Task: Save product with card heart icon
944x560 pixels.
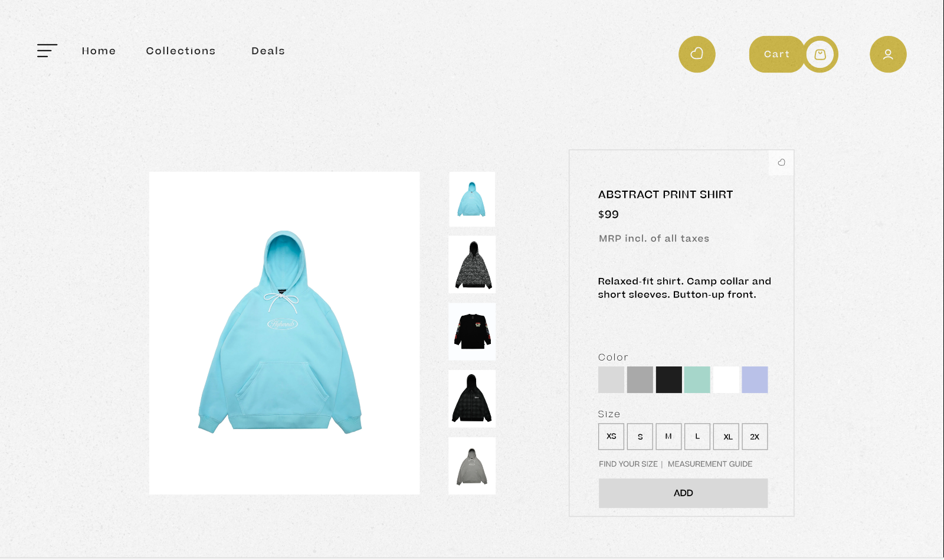Action: pos(781,162)
